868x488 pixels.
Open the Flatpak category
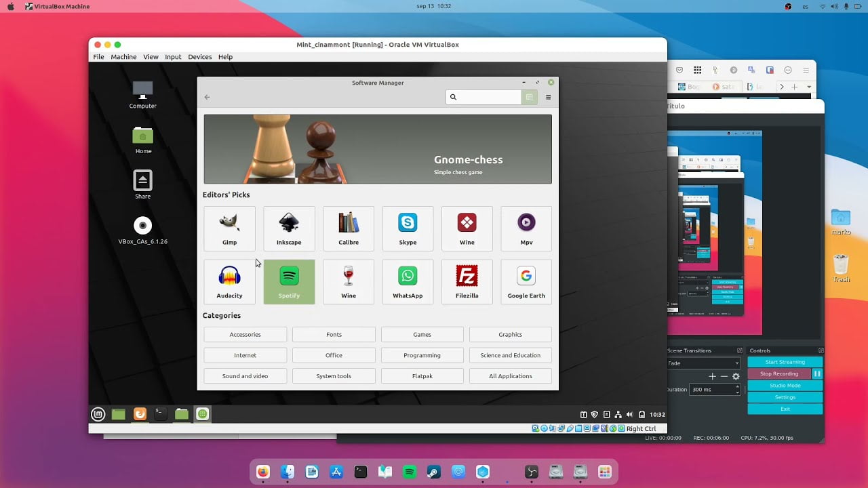pos(422,375)
